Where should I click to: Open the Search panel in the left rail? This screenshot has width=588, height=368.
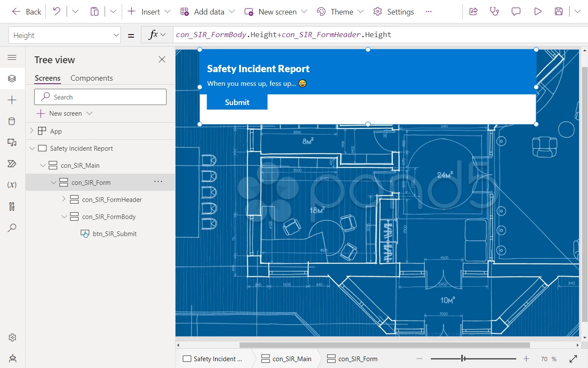coord(12,228)
